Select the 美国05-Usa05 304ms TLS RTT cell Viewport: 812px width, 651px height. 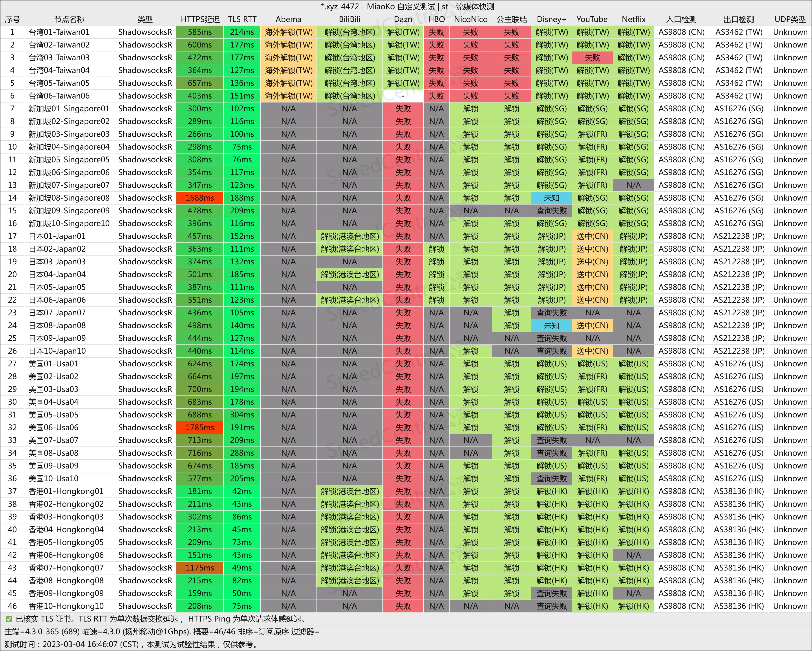pyautogui.click(x=242, y=415)
